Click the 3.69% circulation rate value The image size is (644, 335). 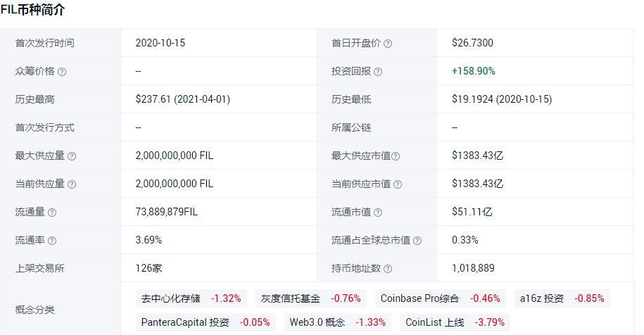(x=149, y=240)
